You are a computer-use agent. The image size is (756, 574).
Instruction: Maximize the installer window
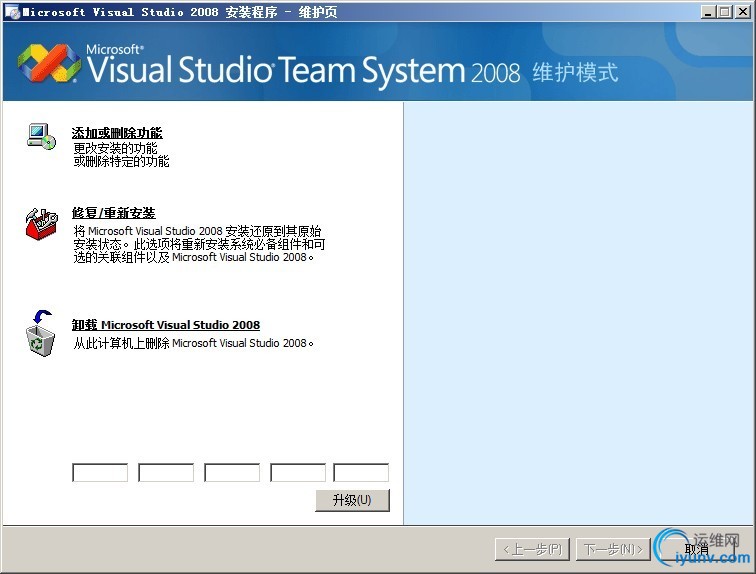(x=725, y=12)
